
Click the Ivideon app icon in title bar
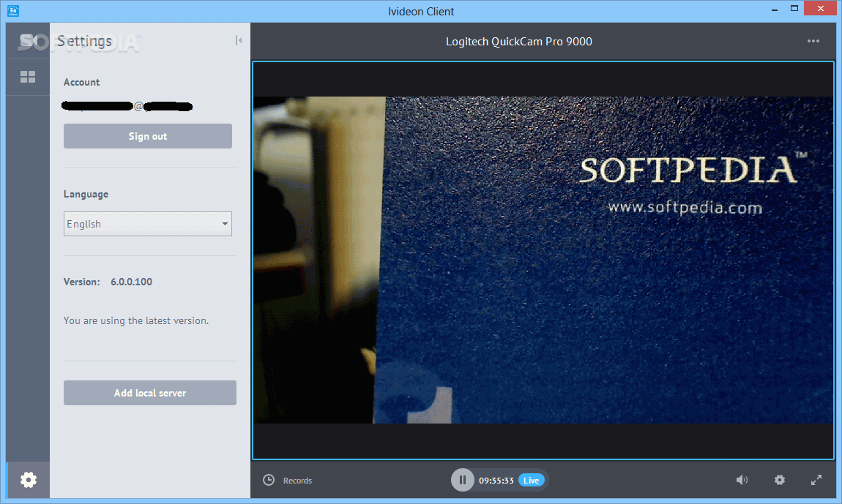pos(13,11)
